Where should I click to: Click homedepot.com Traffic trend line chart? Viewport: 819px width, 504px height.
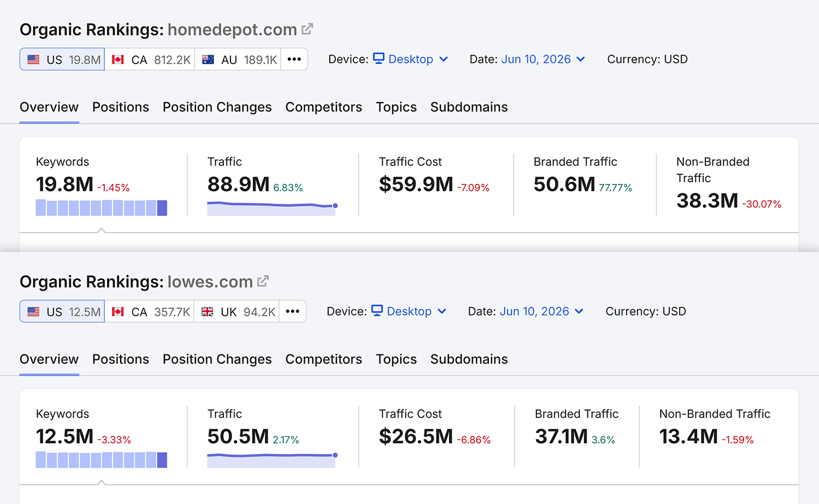(272, 208)
